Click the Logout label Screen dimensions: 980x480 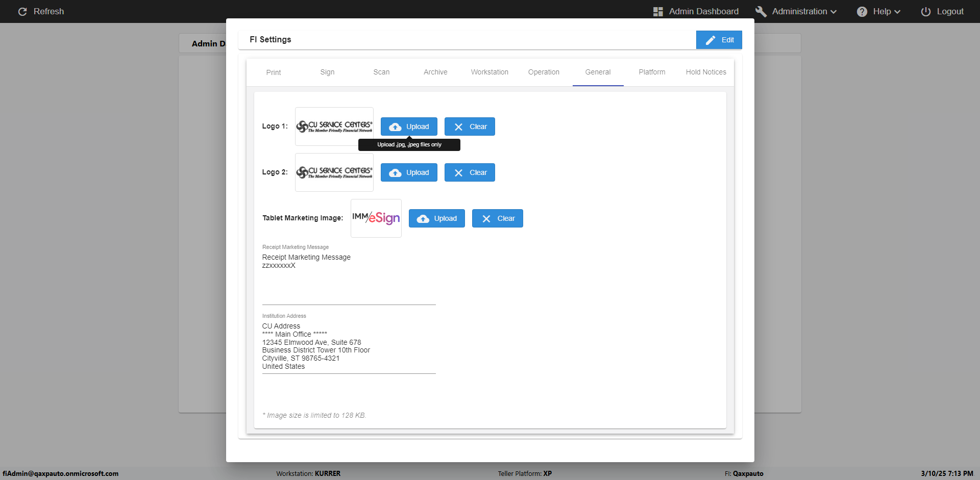pos(950,11)
